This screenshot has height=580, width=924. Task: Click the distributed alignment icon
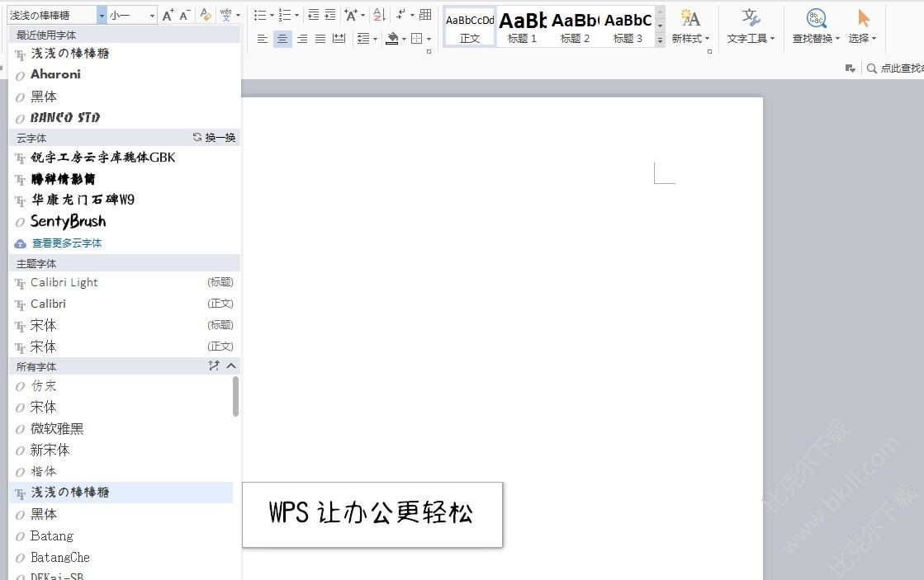339,39
